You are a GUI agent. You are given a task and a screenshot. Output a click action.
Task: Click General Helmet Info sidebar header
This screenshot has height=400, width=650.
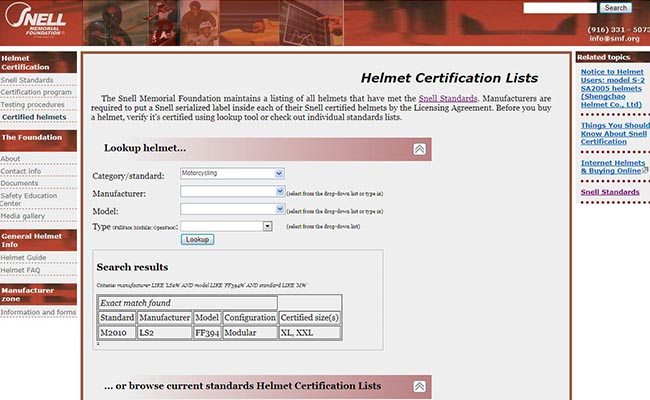(38, 240)
